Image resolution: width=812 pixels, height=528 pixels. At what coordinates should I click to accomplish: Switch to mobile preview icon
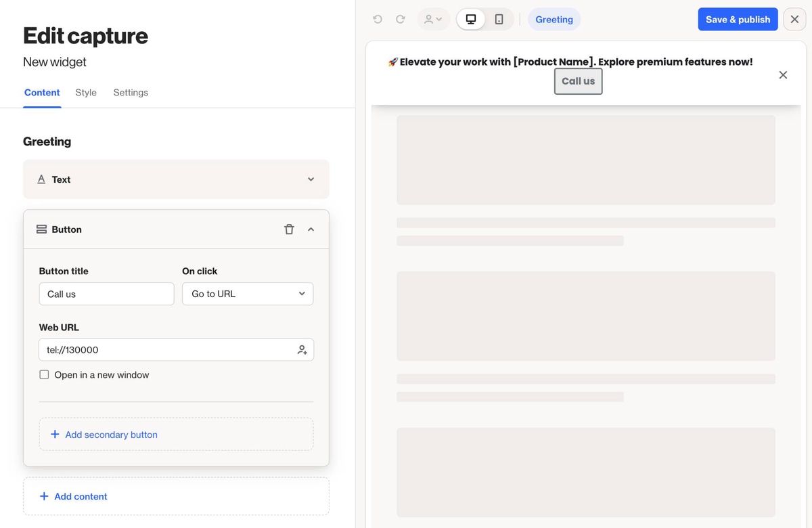click(x=499, y=20)
